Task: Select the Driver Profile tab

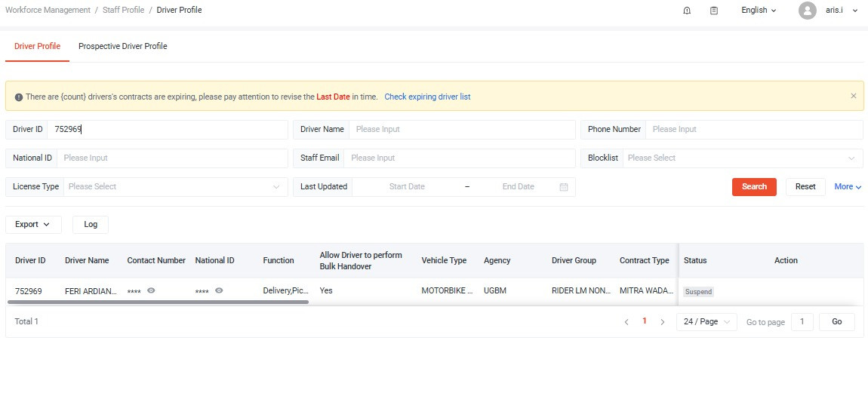Action: point(37,47)
